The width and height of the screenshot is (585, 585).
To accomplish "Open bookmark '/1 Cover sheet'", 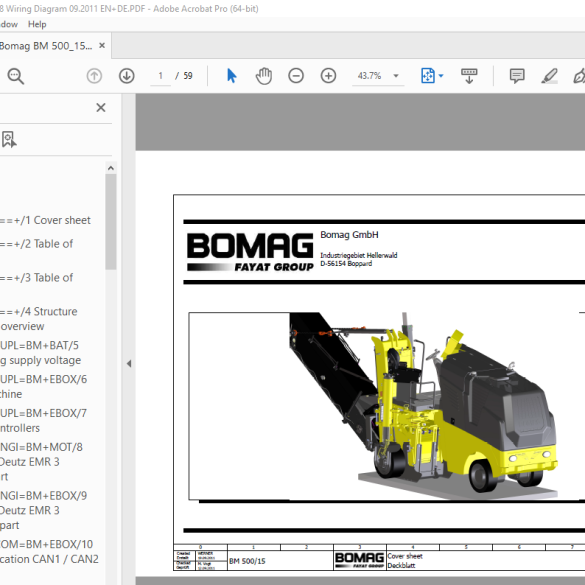I will click(45, 220).
